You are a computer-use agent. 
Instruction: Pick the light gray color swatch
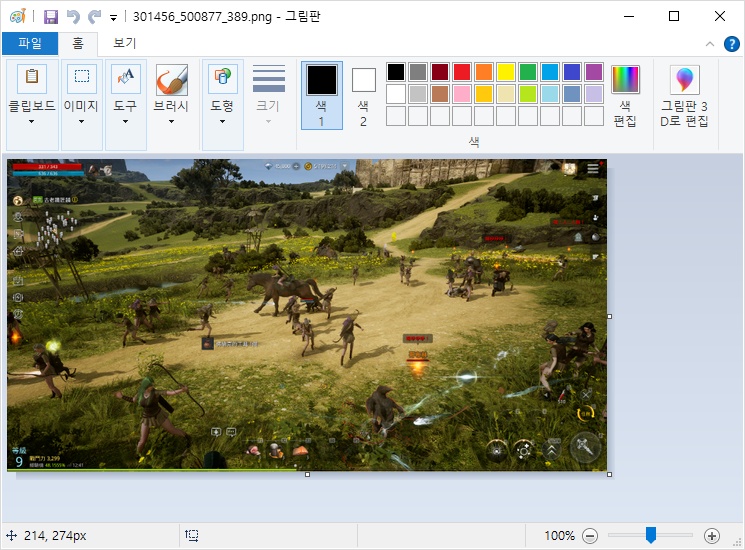418,94
